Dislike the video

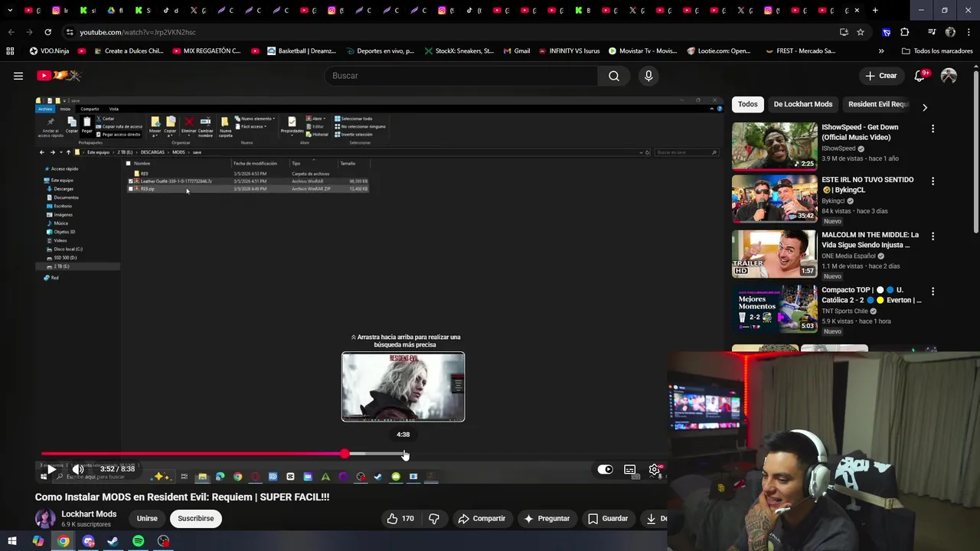[x=434, y=518]
